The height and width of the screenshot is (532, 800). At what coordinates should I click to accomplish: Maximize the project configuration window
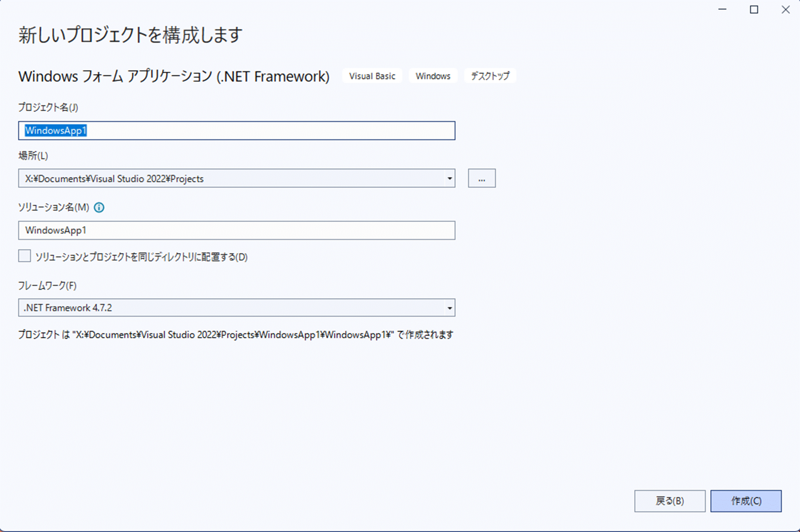(x=754, y=9)
